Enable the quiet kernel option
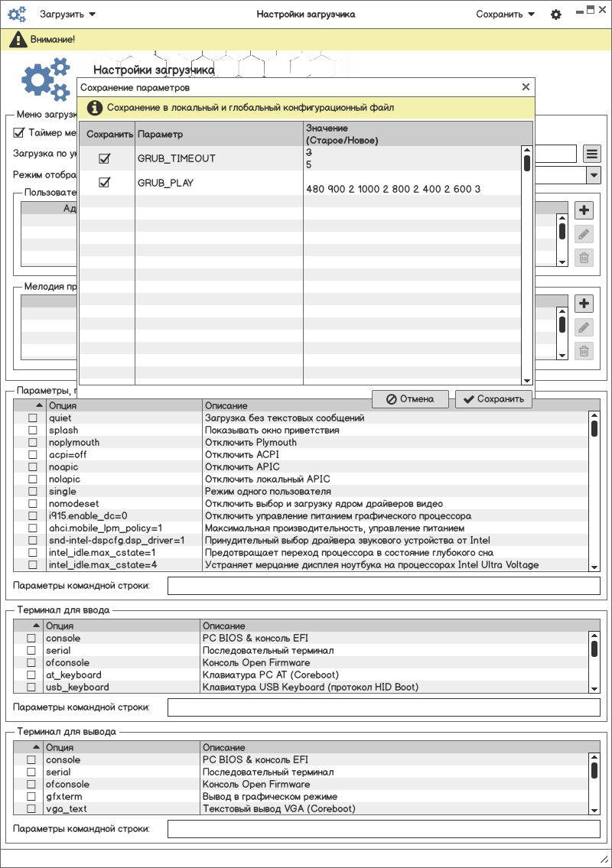Image resolution: width=612 pixels, height=868 pixels. tap(33, 418)
